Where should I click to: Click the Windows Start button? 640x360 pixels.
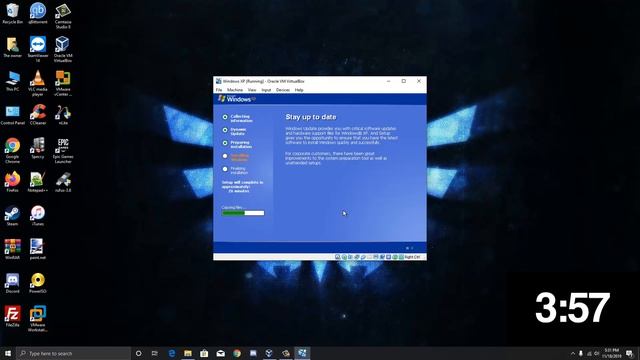coord(7,353)
